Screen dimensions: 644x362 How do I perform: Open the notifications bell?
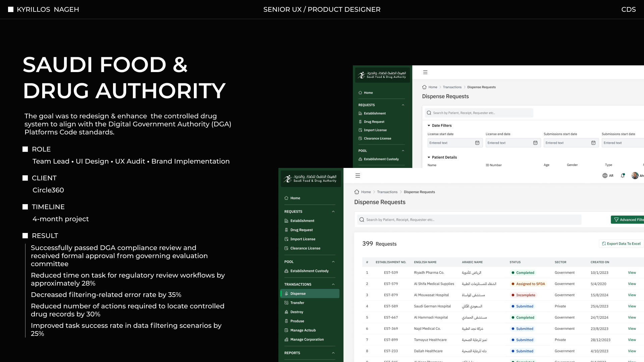623,176
